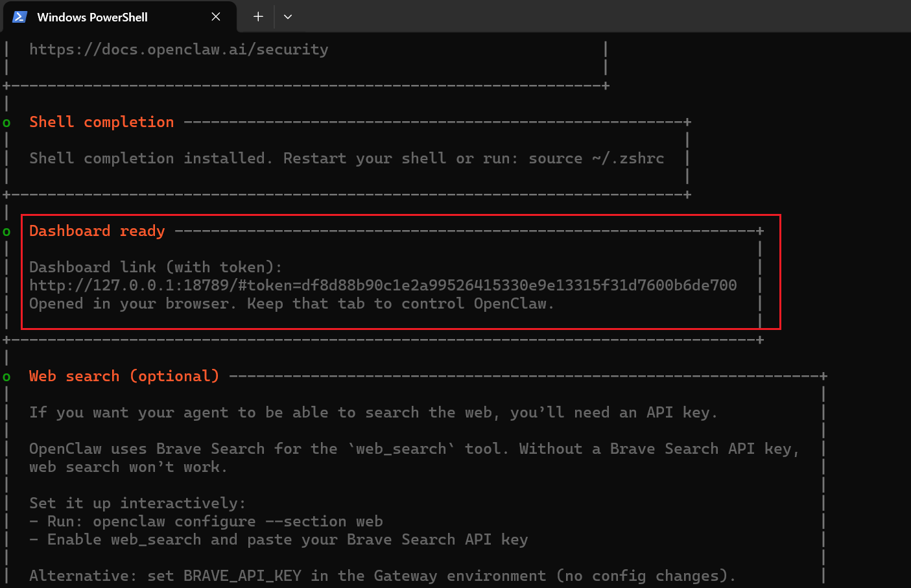The height and width of the screenshot is (588, 911).
Task: Click the backtick-quoted `web_search` tool name
Action: (401, 449)
